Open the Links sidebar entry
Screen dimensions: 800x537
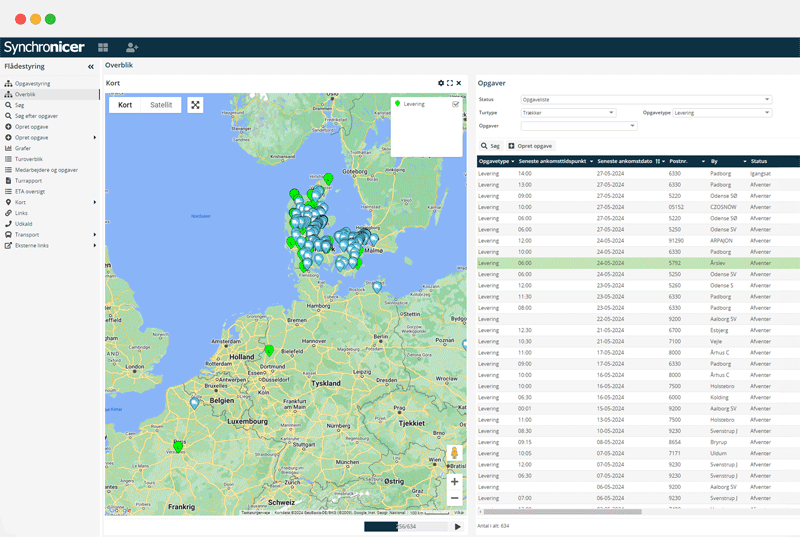pos(21,213)
